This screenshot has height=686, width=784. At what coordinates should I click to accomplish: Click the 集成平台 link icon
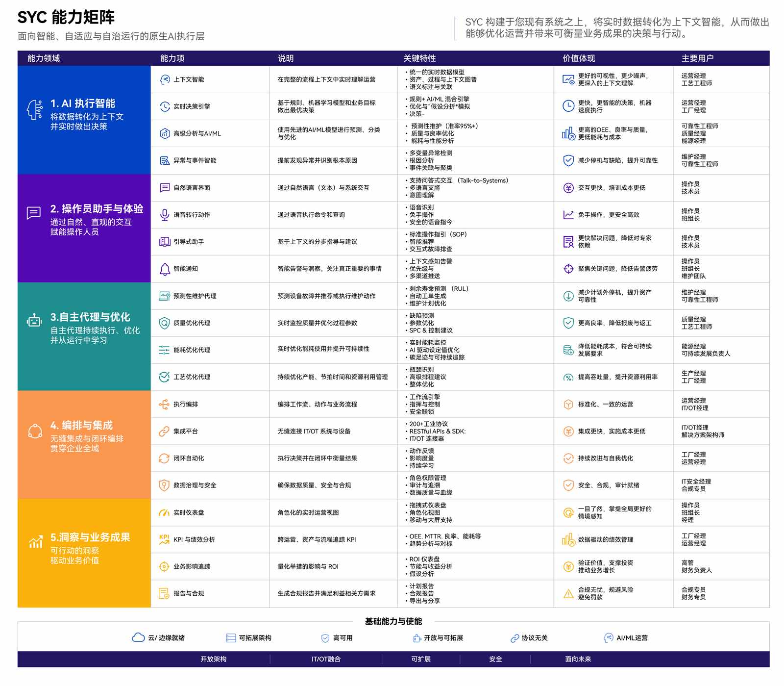tap(164, 432)
